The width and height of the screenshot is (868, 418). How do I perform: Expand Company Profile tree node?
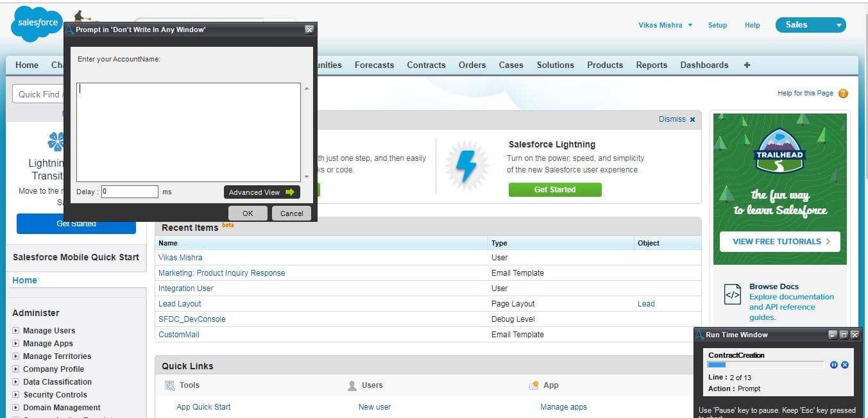(x=16, y=369)
